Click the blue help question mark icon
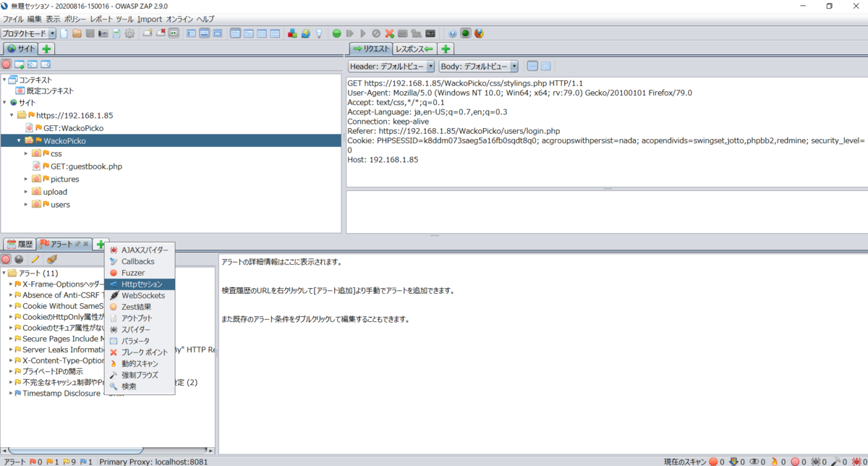This screenshot has width=868, height=466. pos(453,33)
